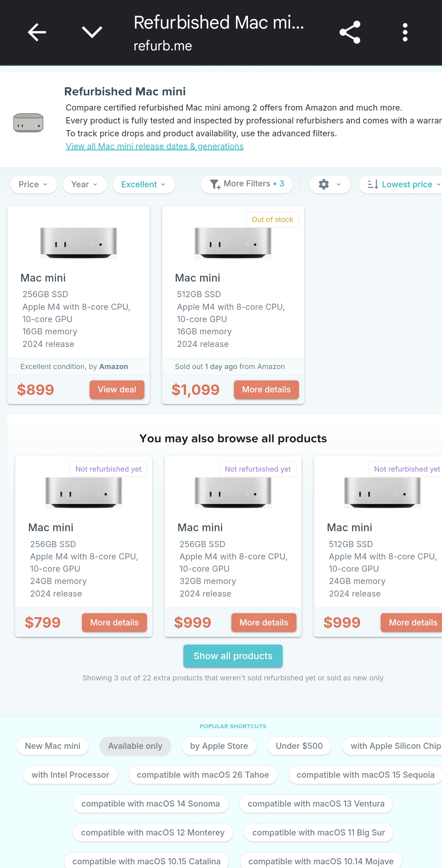
Task: Expand the Year filter dropdown
Action: (84, 184)
